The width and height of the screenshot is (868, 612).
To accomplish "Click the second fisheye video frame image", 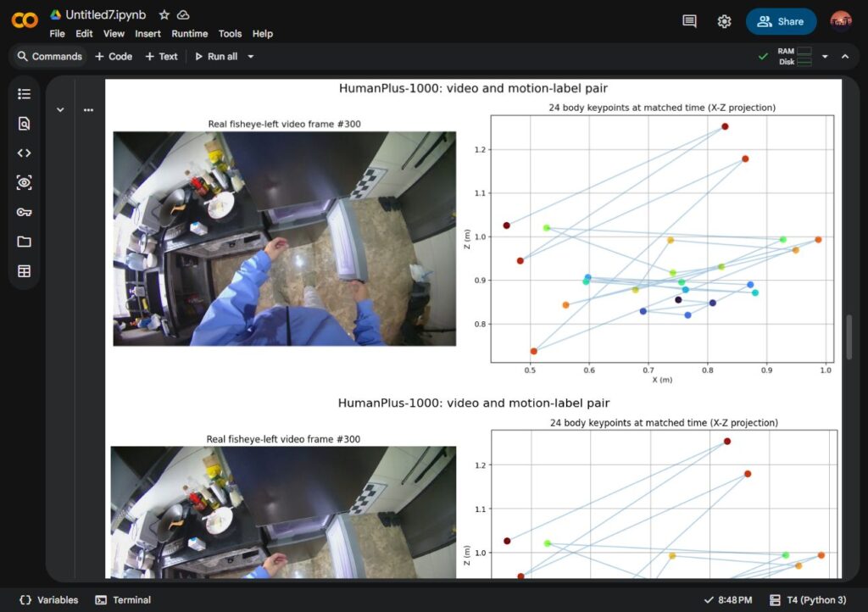I will click(283, 512).
